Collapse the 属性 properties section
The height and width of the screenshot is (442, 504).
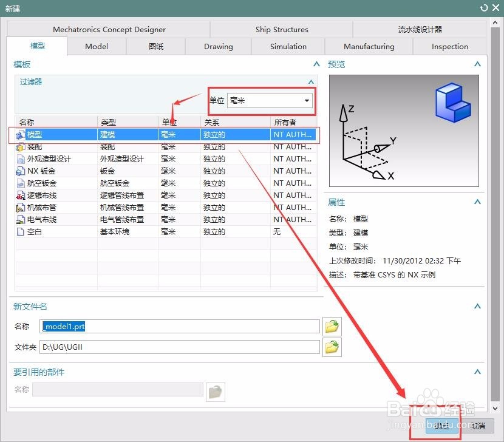click(x=478, y=202)
